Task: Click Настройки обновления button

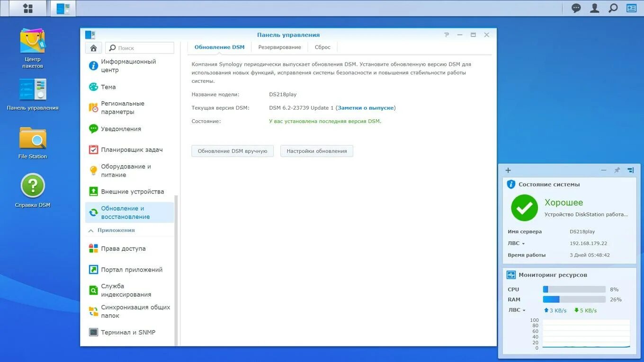Action: [317, 151]
